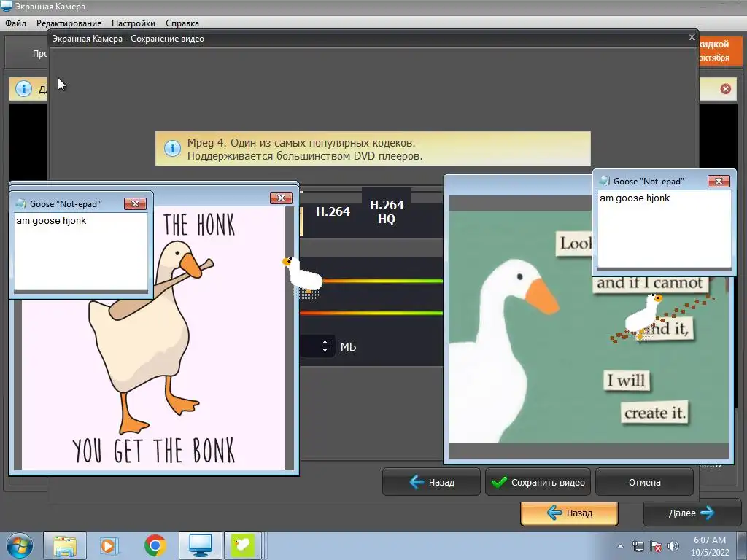747x560 pixels.
Task: Click the volume speaker tray icon
Action: (673, 546)
